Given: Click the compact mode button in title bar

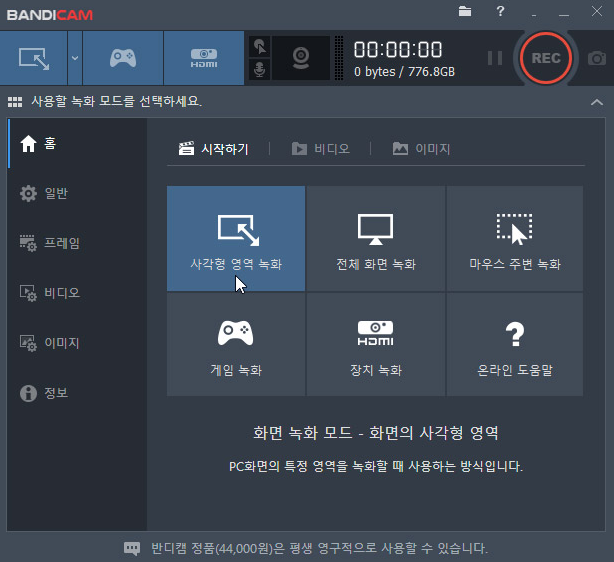Looking at the screenshot, I should 534,15.
